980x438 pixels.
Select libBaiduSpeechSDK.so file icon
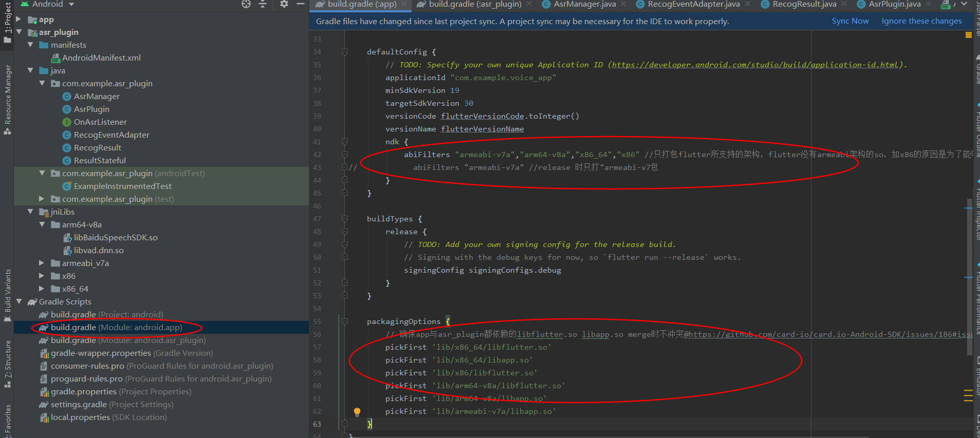pos(67,238)
